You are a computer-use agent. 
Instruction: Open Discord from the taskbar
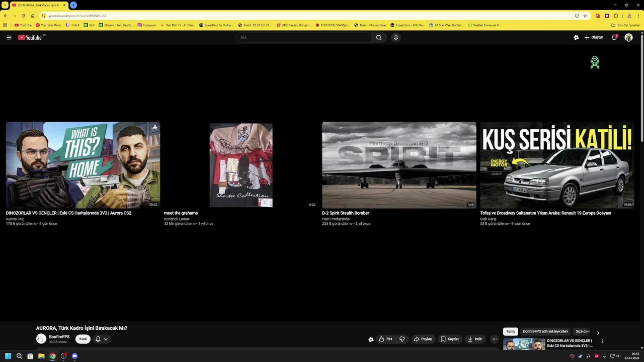(x=74, y=356)
